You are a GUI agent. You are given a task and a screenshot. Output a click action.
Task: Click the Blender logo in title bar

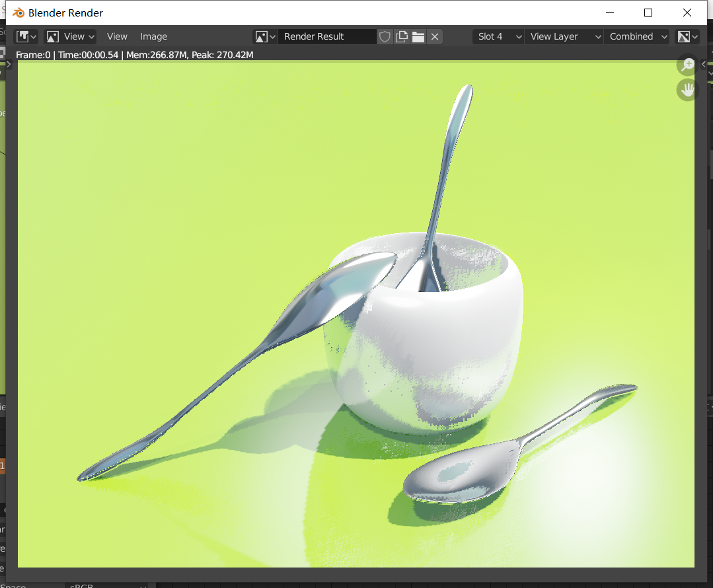19,13
